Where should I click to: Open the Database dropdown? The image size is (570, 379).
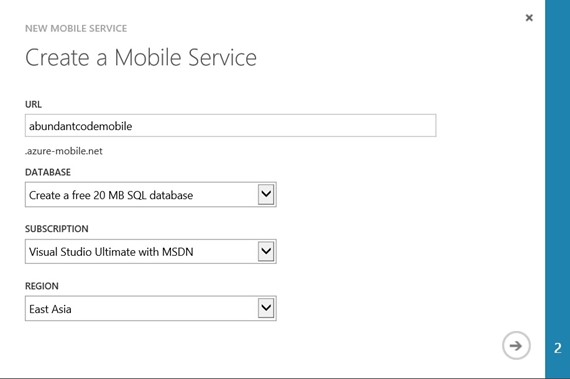(151, 195)
